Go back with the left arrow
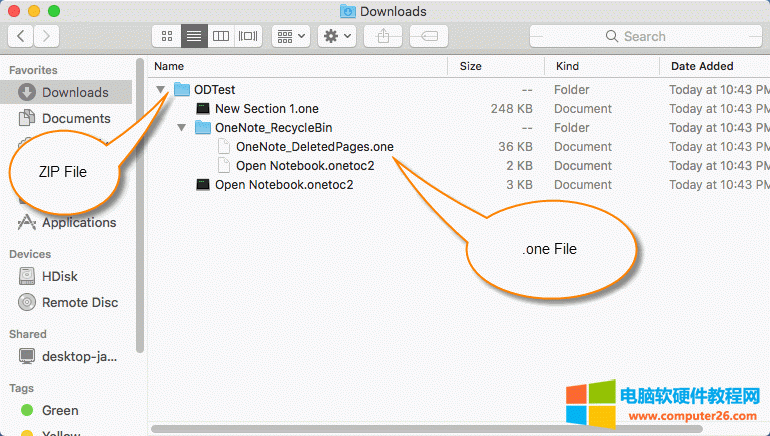 (x=21, y=36)
